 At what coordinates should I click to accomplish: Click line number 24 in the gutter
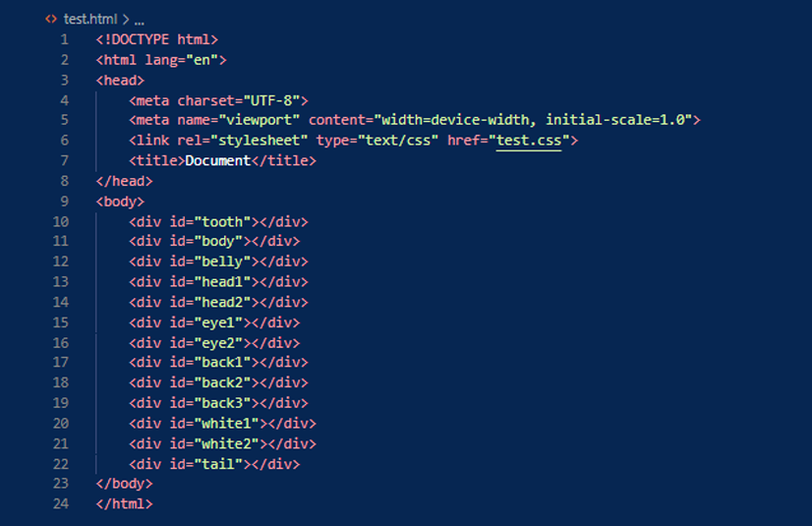point(60,504)
